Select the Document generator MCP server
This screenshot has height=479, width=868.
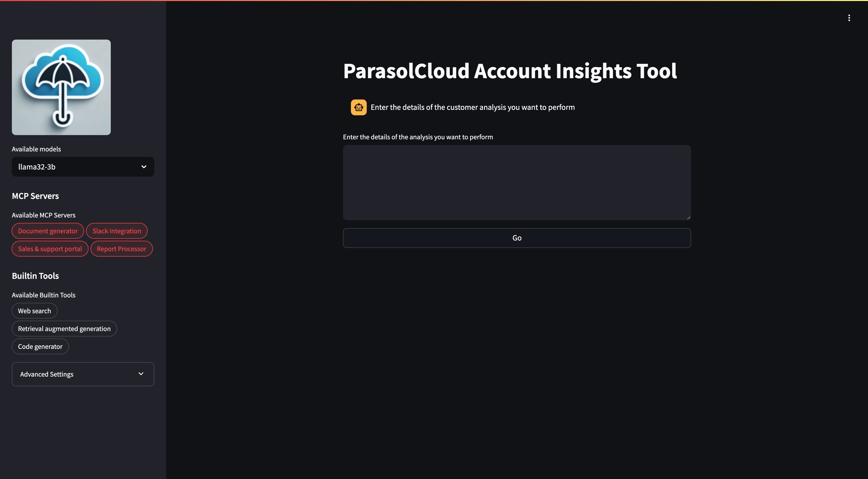(x=47, y=231)
